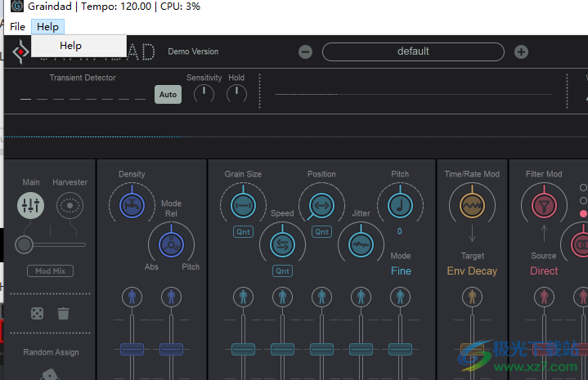588x380 pixels.
Task: Toggle the Auto transient detector button
Action: point(168,94)
